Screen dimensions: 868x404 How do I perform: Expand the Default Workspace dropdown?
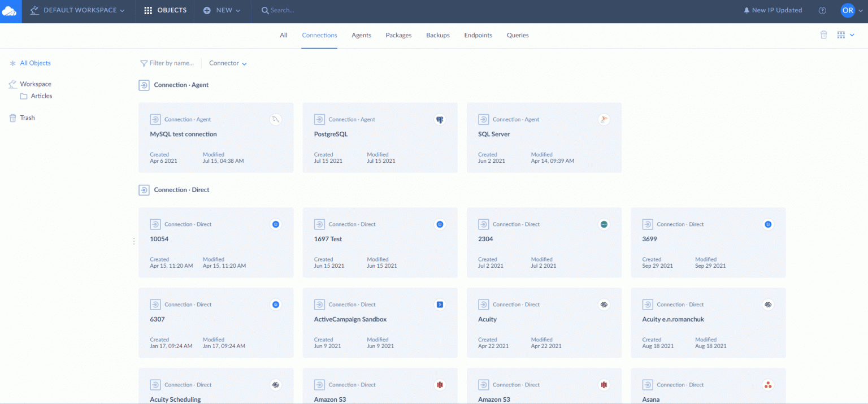78,11
